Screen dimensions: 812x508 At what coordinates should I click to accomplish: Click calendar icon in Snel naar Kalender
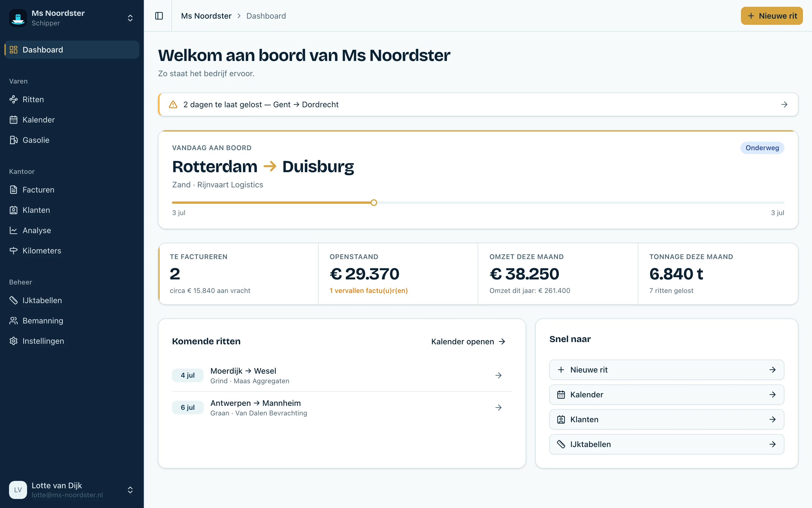coord(561,395)
